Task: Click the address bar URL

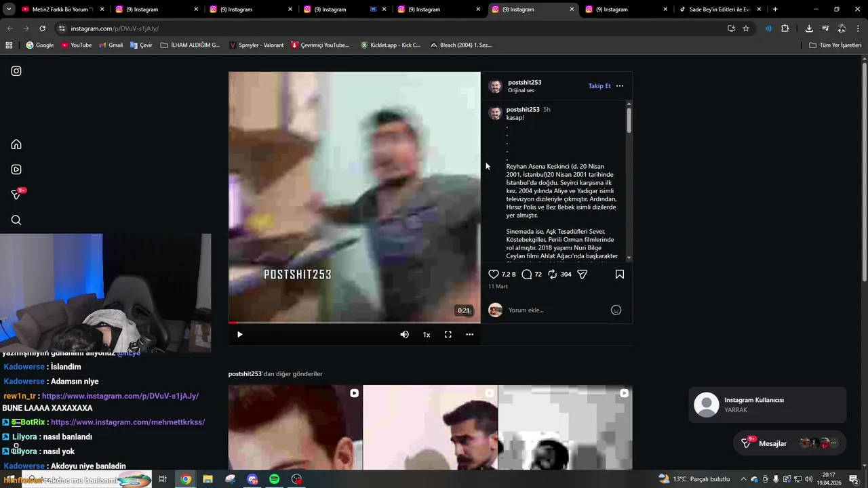Action: pos(115,28)
